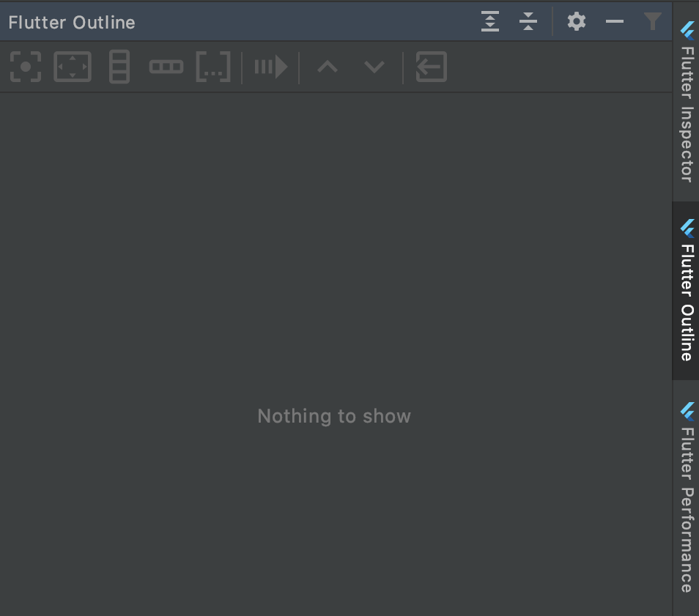
Task: Click the 'Nothing to show' placeholder text
Action: [x=334, y=416]
